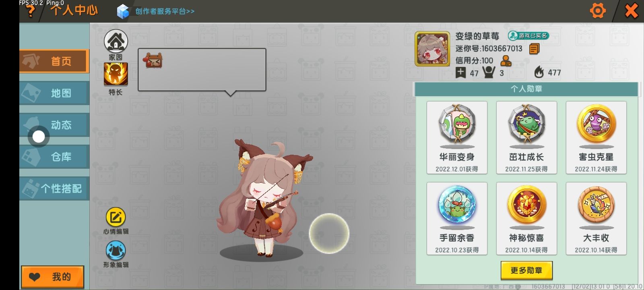Open the 创作者服务平台 link
Viewport: 644px width, 290px height.
[156, 11]
